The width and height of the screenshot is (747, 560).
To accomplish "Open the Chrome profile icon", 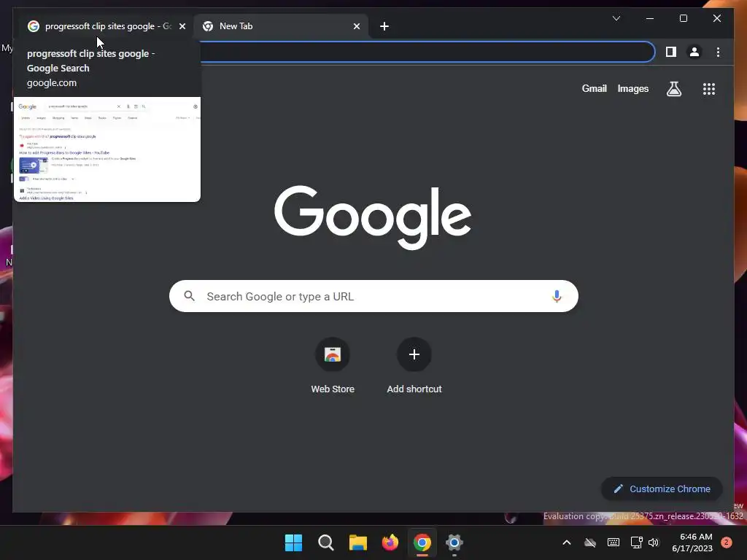I will [x=694, y=52].
